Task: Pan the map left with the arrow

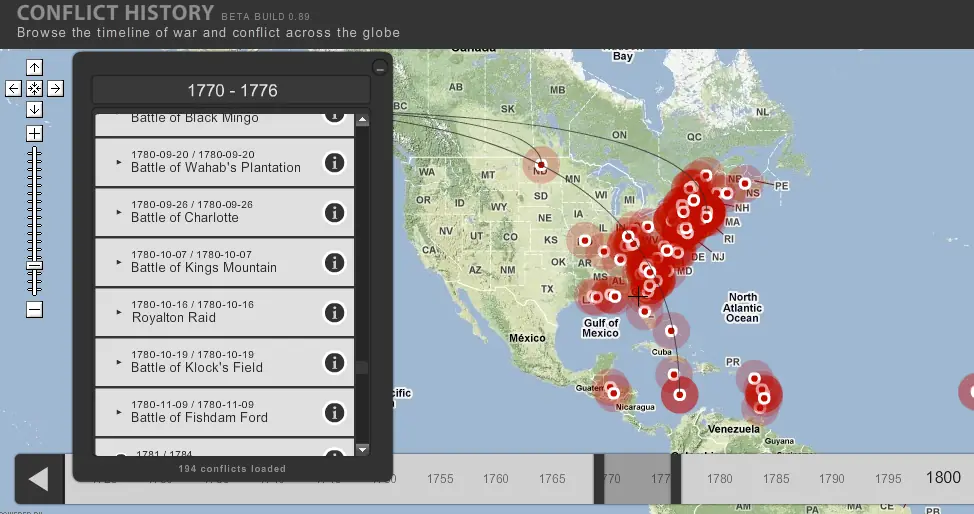Action: [14, 88]
